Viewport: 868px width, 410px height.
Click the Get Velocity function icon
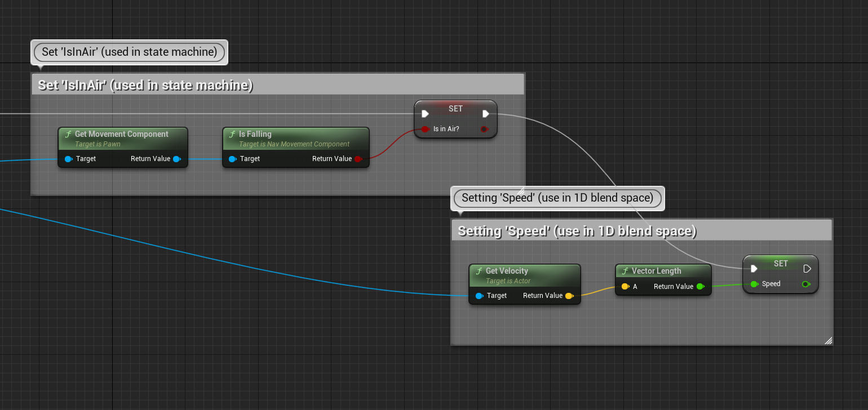click(479, 271)
